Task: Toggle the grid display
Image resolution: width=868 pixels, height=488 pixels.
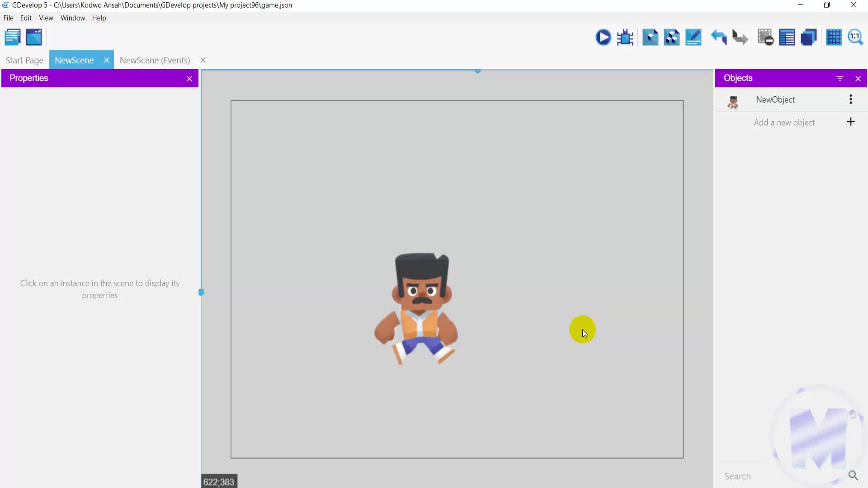Action: pyautogui.click(x=835, y=38)
